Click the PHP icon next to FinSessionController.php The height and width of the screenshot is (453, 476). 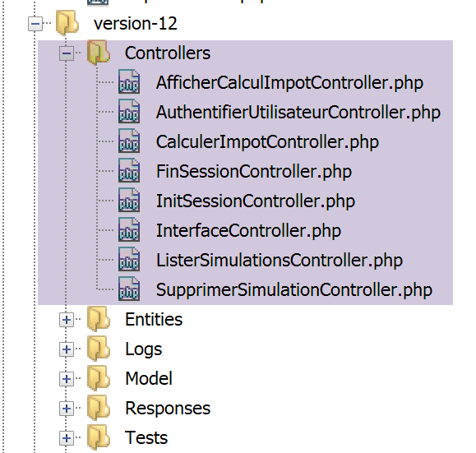(x=129, y=171)
